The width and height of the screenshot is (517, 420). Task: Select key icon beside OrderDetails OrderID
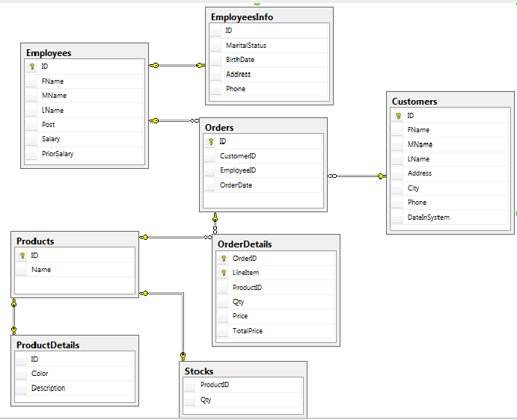coord(224,259)
